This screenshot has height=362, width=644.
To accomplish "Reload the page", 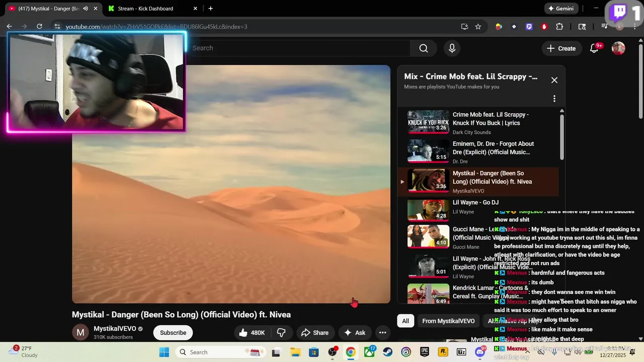I will coord(39,27).
